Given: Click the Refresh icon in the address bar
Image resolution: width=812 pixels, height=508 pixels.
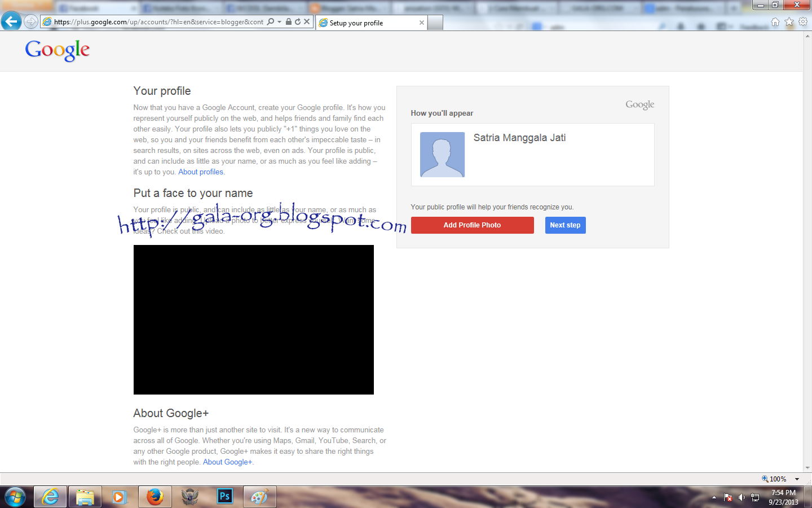Looking at the screenshot, I should point(298,21).
